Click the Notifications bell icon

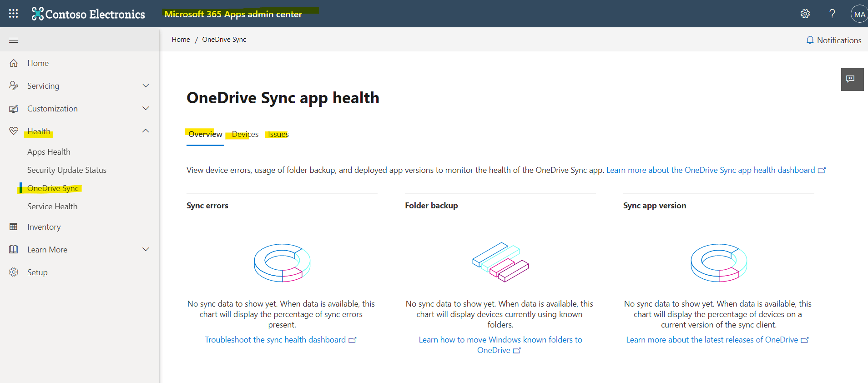coord(810,40)
